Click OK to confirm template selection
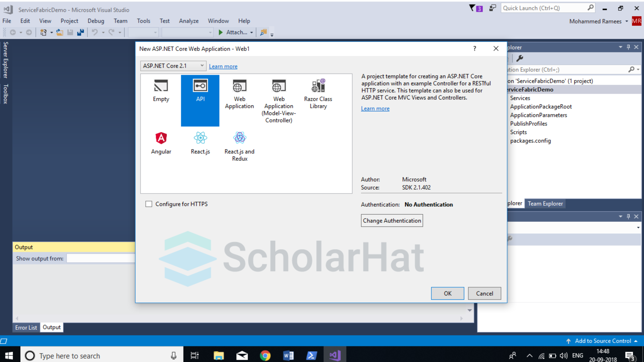This screenshot has height=362, width=644. (x=448, y=293)
